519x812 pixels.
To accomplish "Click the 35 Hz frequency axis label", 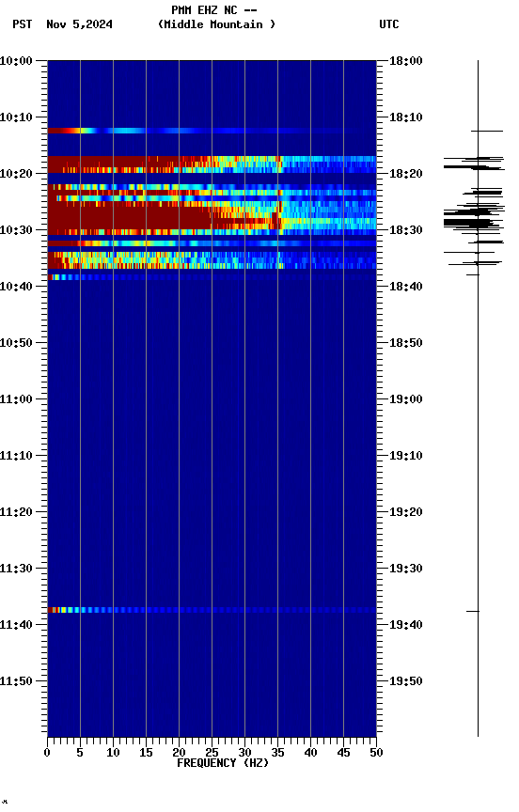I will 277,753.
